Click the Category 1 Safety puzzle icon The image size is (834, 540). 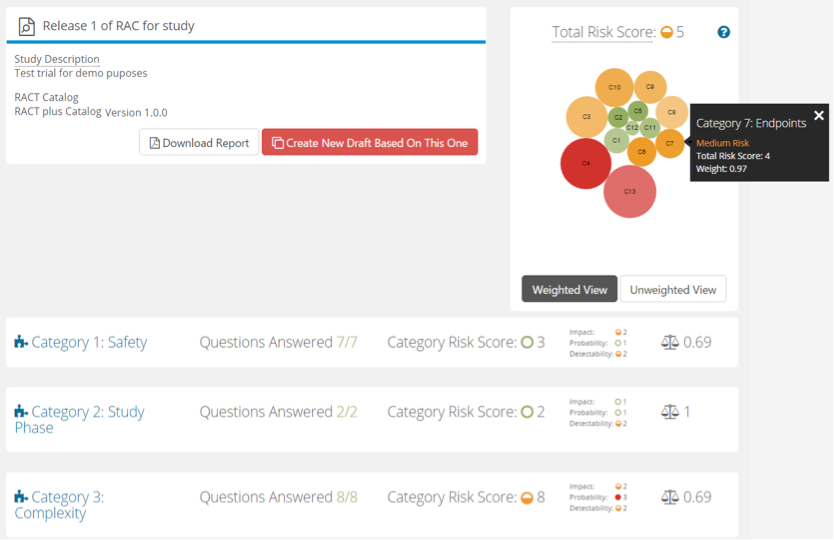[x=21, y=342]
